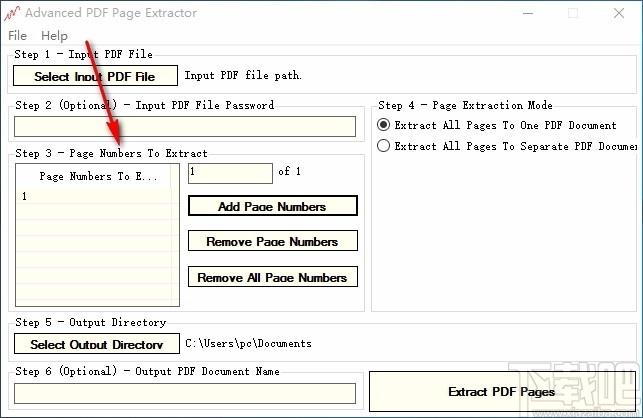Click the 'of 1' page count label
This screenshot has height=418, width=643.
[x=290, y=171]
